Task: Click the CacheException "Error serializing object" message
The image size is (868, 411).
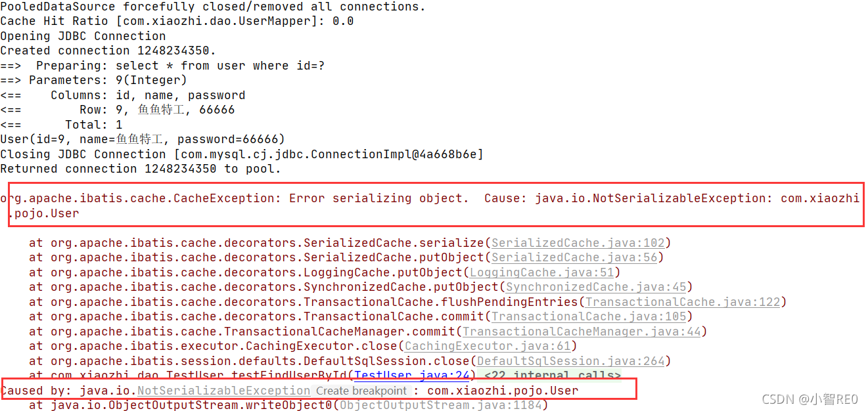Action: (430, 205)
